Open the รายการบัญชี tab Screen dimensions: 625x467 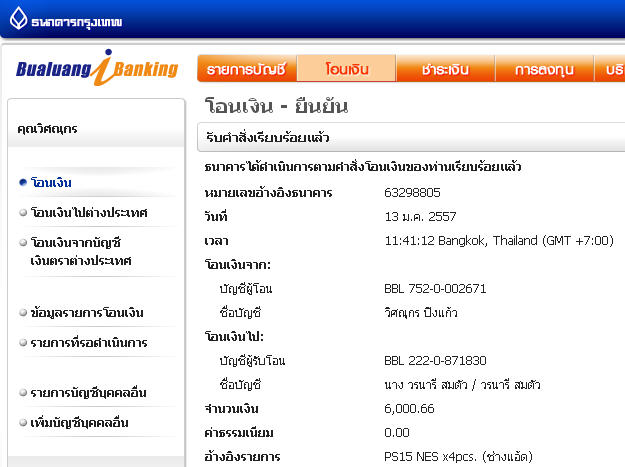tap(247, 69)
